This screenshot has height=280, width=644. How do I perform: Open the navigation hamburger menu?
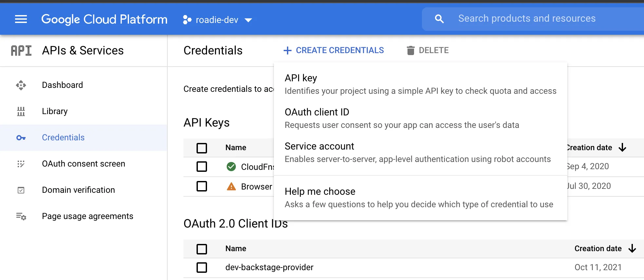[21, 19]
